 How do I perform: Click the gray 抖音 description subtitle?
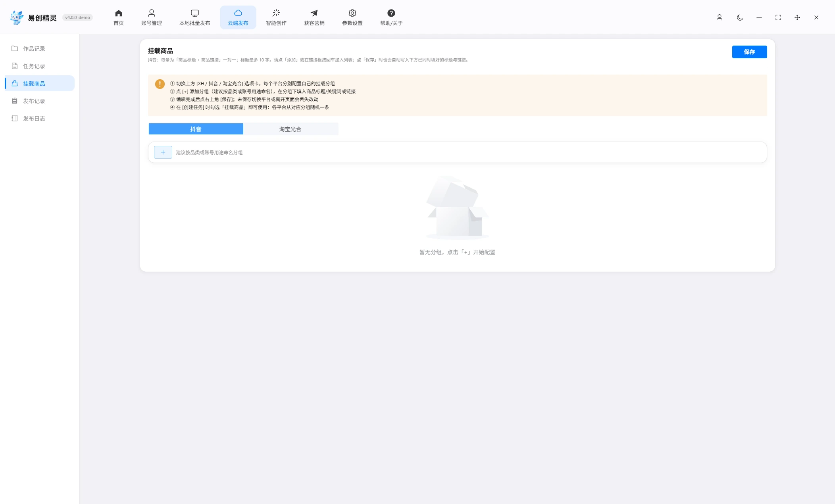pyautogui.click(x=309, y=60)
